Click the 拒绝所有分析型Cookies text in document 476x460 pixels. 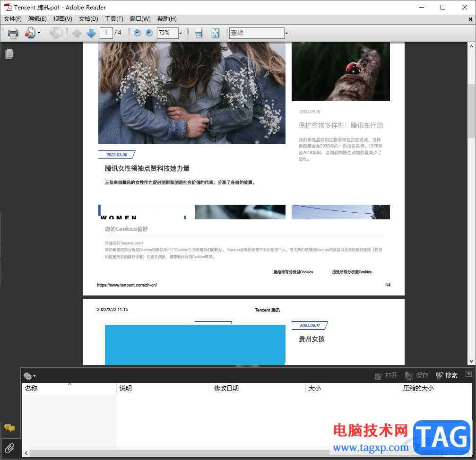(293, 272)
